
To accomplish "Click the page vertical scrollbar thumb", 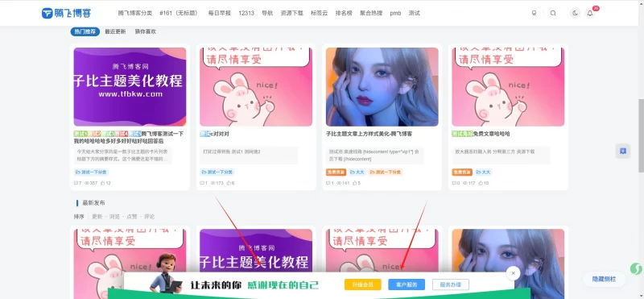I will coord(642,135).
